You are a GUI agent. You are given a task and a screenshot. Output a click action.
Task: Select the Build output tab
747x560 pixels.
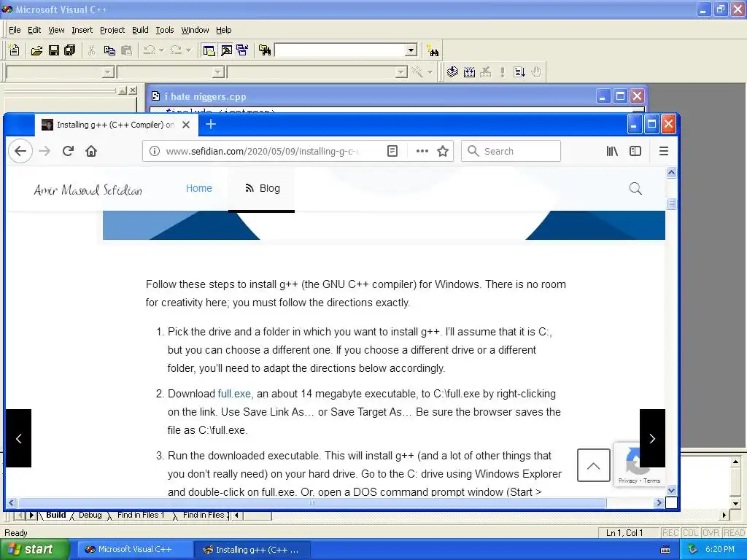coord(55,515)
